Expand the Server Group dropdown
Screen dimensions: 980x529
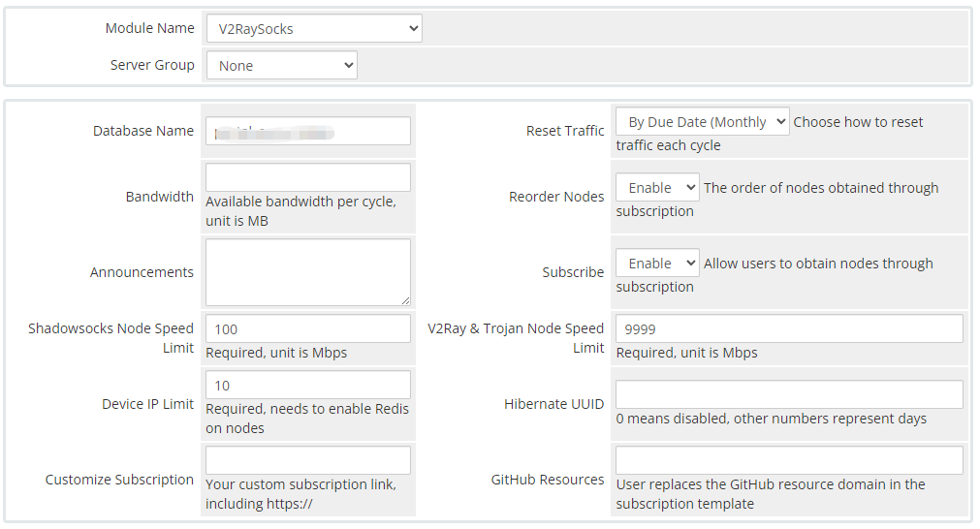click(x=281, y=66)
